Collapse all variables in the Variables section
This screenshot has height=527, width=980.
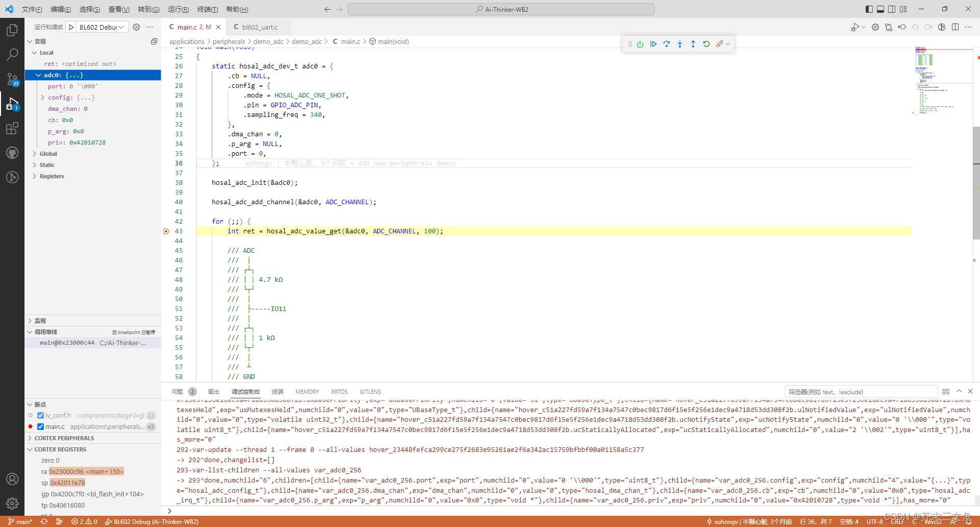tap(154, 41)
